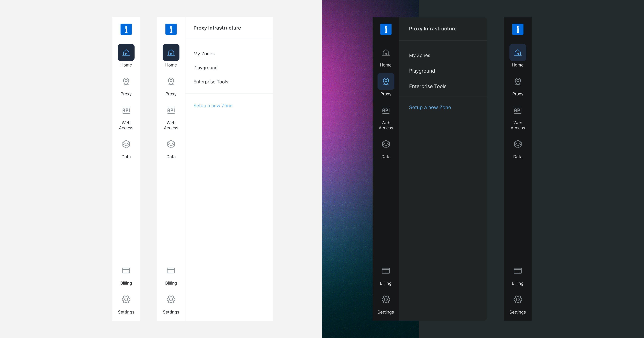Click the highlighted Home icon in the far-left light sidebar
644x338 pixels.
click(126, 53)
